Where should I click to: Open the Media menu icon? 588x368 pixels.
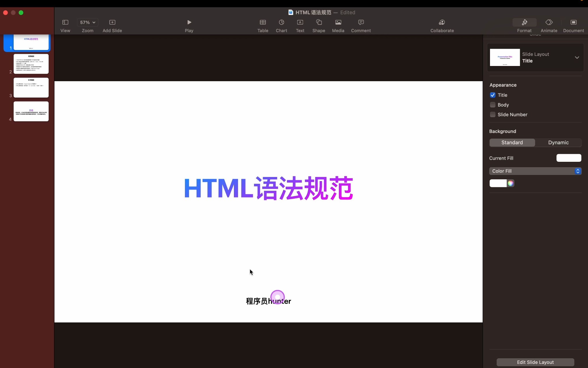pyautogui.click(x=338, y=22)
